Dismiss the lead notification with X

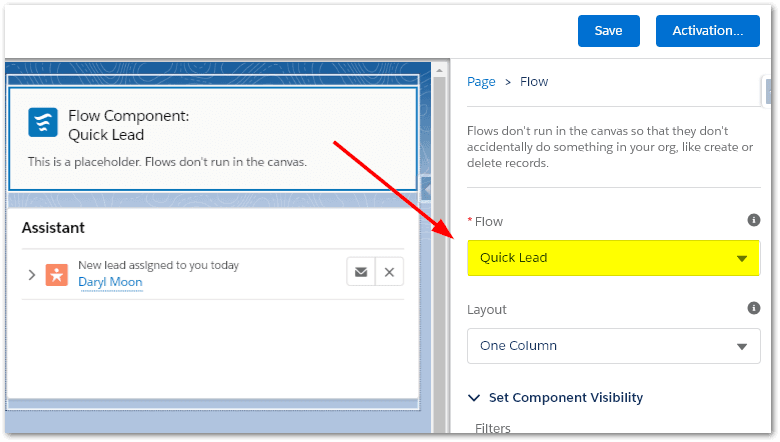click(x=390, y=272)
